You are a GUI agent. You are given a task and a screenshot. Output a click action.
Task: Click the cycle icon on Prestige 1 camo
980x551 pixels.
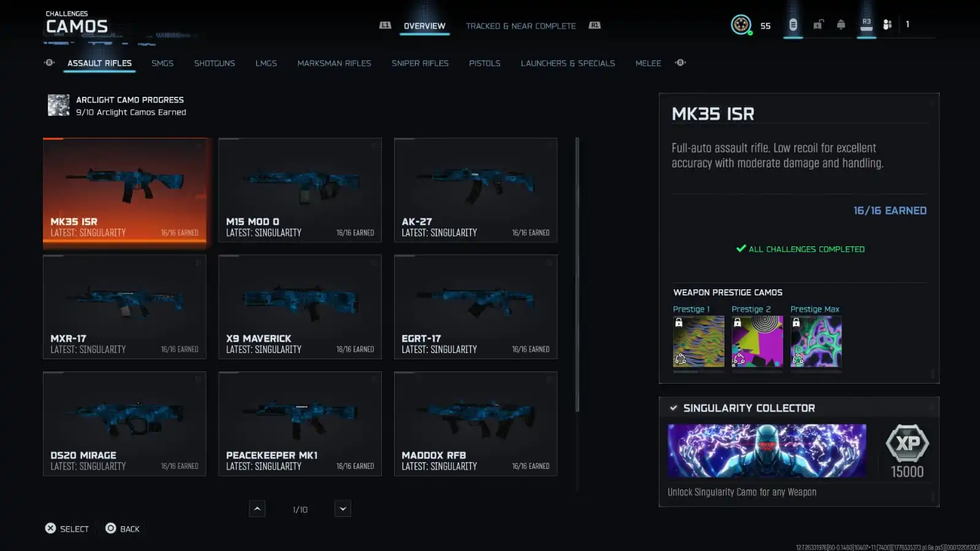pyautogui.click(x=680, y=360)
